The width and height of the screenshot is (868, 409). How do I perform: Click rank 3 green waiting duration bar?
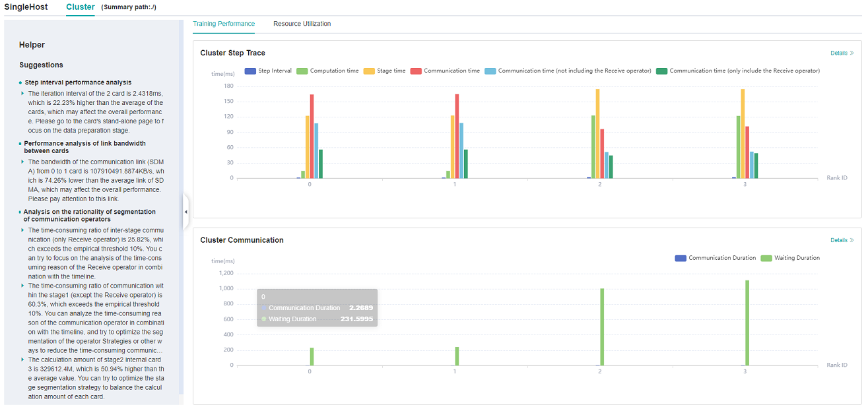coord(747,323)
